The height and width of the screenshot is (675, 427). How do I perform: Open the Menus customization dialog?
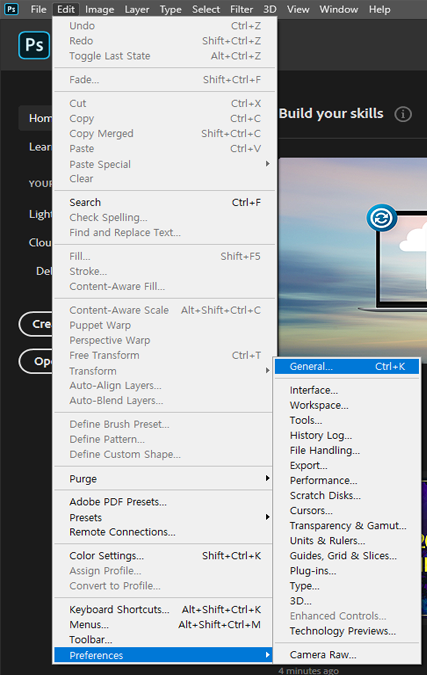tap(165, 625)
